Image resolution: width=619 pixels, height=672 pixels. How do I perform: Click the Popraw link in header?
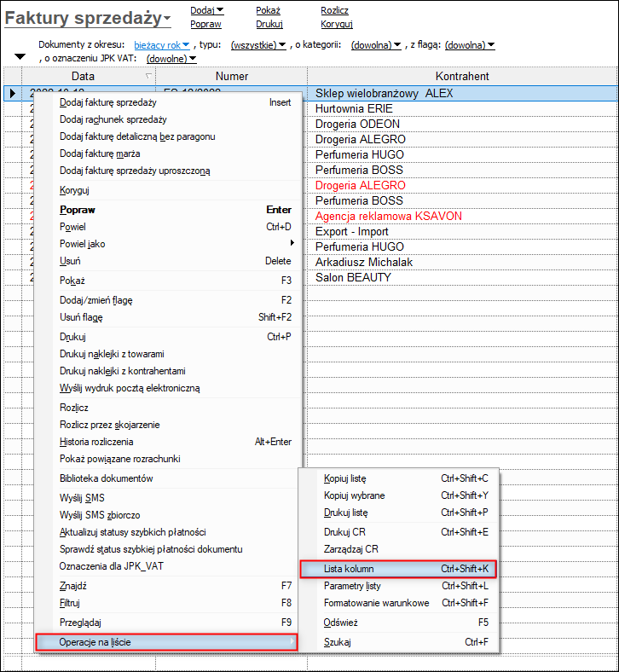click(205, 24)
